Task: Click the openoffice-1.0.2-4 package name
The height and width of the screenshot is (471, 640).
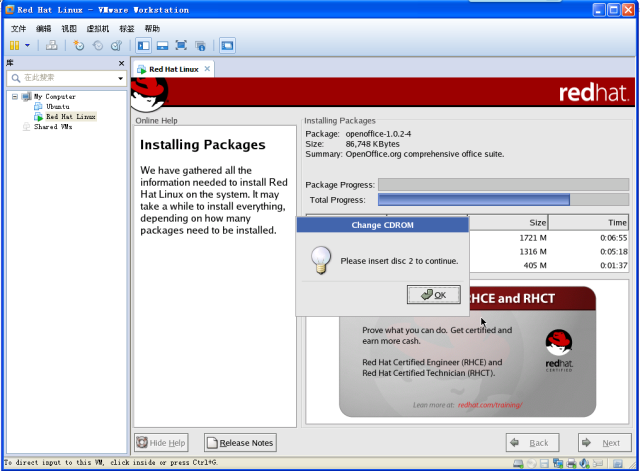Action: [378, 134]
